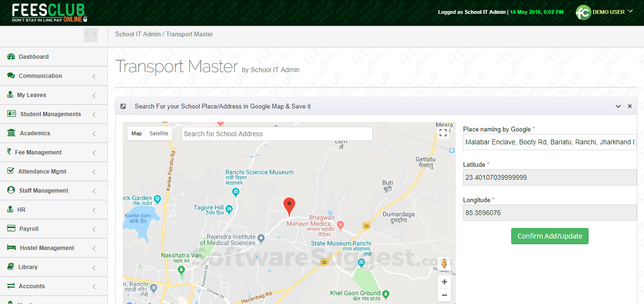
Task: Click the FC user avatar icon
Action: click(583, 12)
